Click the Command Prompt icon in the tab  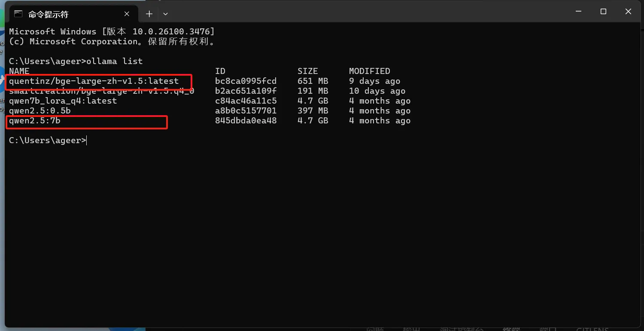pyautogui.click(x=18, y=14)
